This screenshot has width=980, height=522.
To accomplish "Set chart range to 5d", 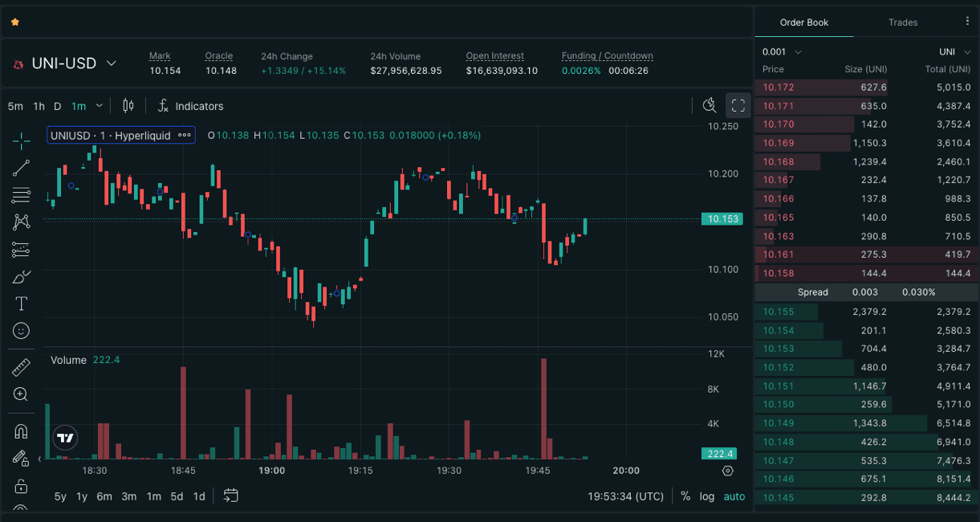I will pyautogui.click(x=177, y=496).
